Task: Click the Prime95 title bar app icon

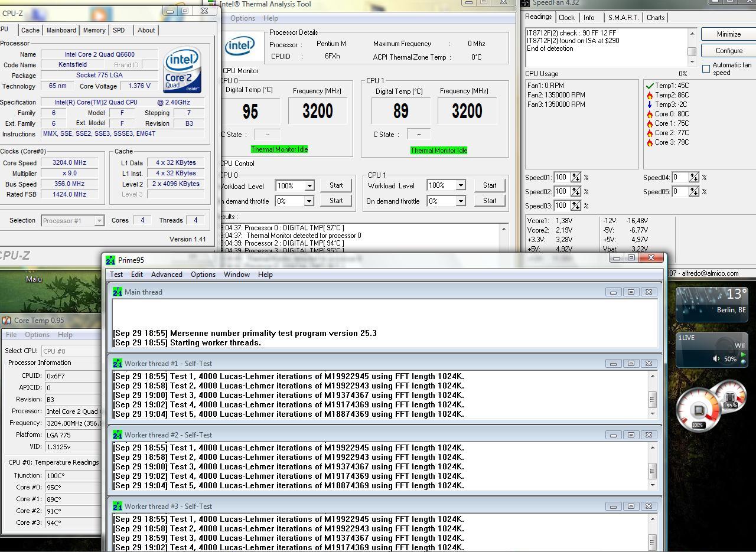Action: (110, 260)
